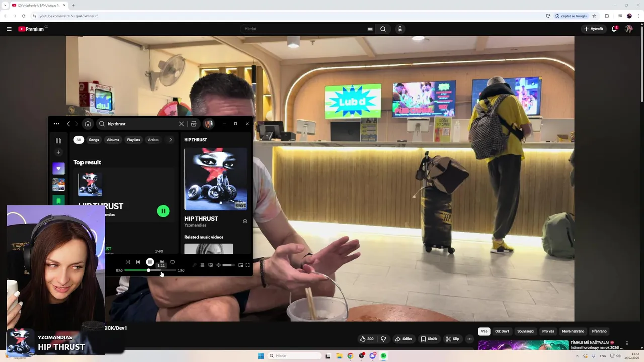Select the Vše recommendations chip
The image size is (644, 362).
pyautogui.click(x=484, y=331)
